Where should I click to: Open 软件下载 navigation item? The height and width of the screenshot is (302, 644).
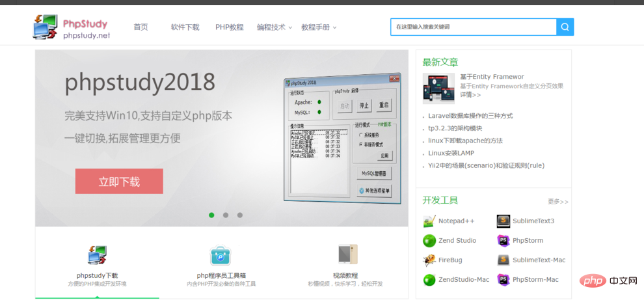point(185,27)
